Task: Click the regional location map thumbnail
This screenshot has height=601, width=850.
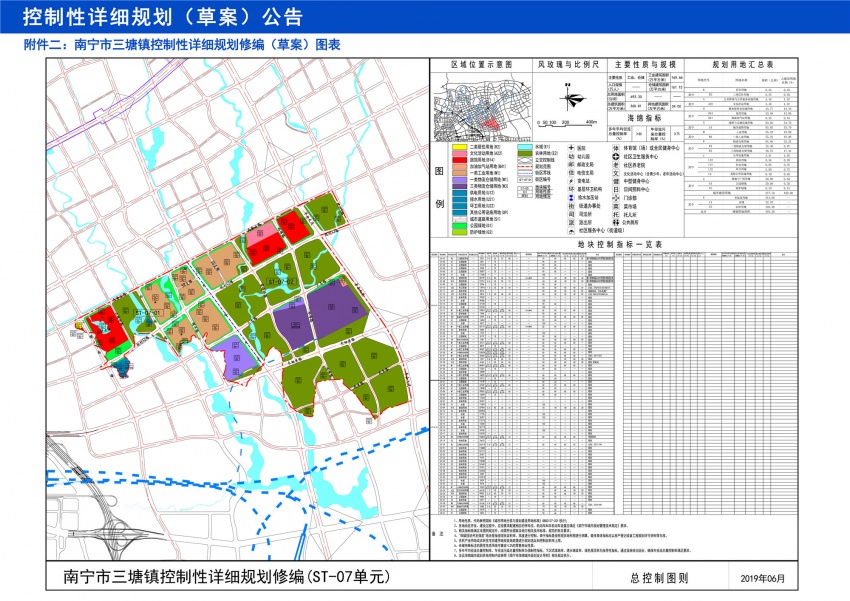Action: (482, 107)
